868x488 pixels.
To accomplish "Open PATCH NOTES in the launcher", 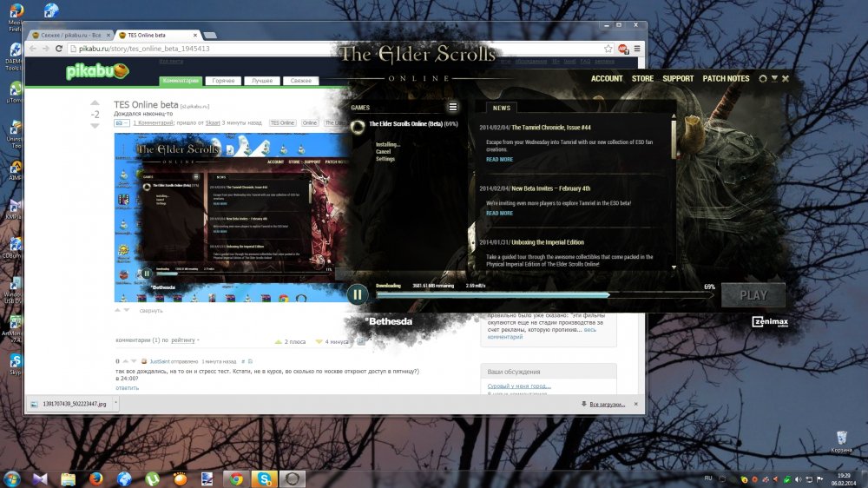I will (726, 79).
